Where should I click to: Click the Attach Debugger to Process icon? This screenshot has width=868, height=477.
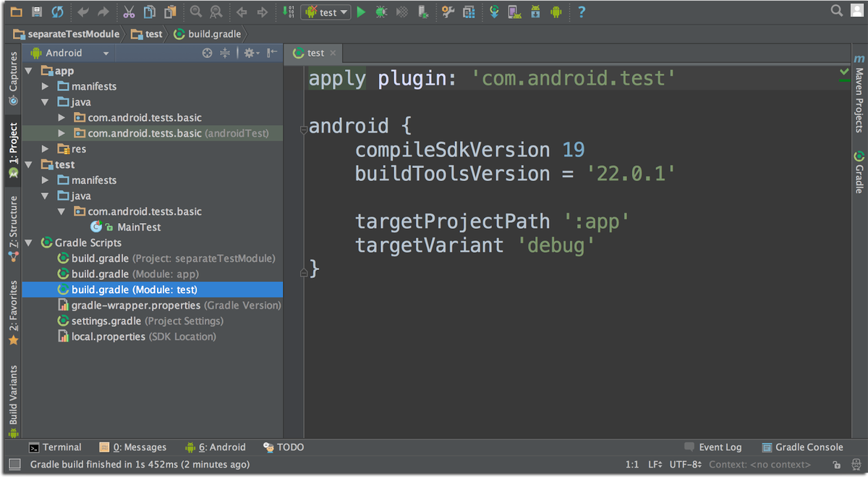click(x=422, y=12)
